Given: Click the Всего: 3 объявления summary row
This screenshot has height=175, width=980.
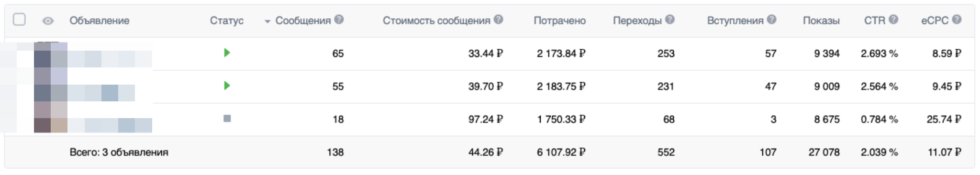Looking at the screenshot, I should coord(489,152).
